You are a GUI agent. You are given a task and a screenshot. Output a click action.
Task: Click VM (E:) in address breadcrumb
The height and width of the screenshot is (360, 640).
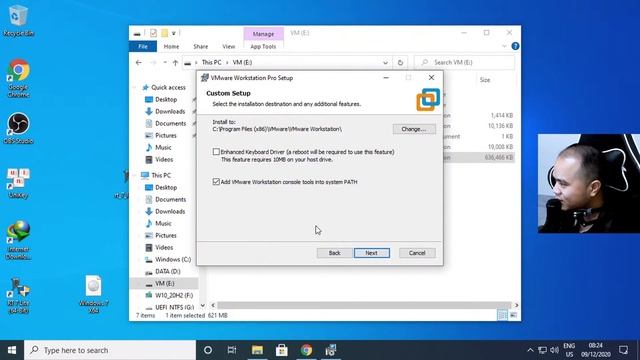pos(242,62)
